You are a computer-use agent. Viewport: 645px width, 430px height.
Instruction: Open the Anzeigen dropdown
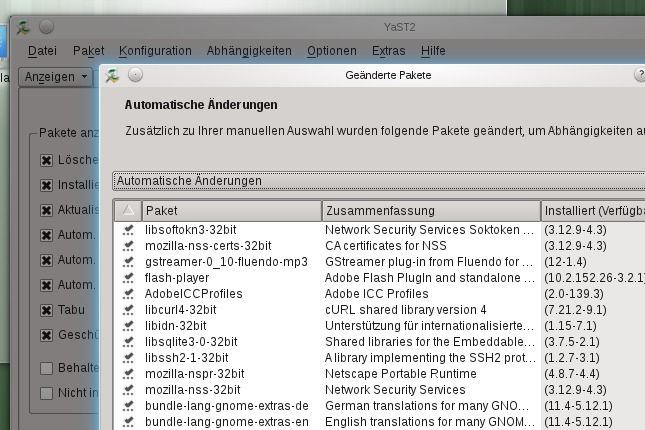(56, 77)
